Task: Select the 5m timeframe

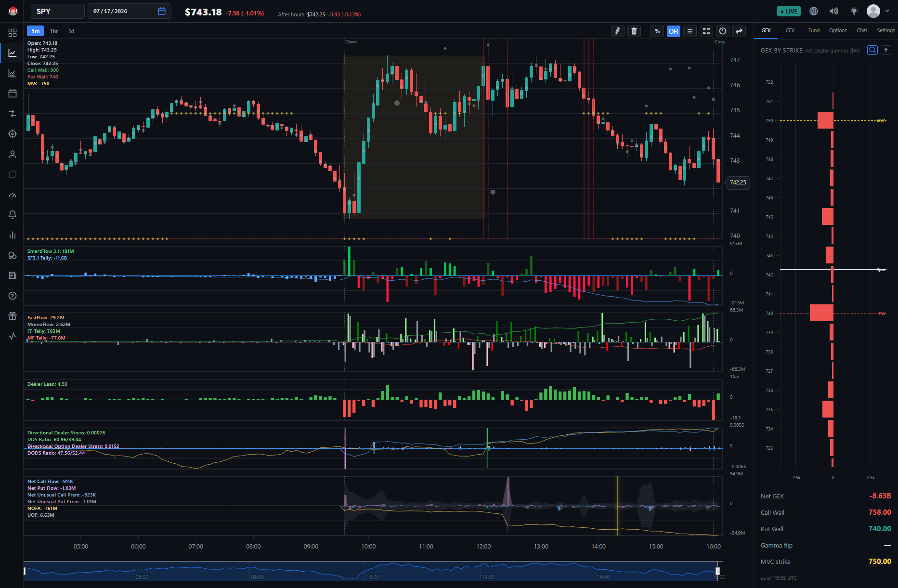Action: point(36,31)
